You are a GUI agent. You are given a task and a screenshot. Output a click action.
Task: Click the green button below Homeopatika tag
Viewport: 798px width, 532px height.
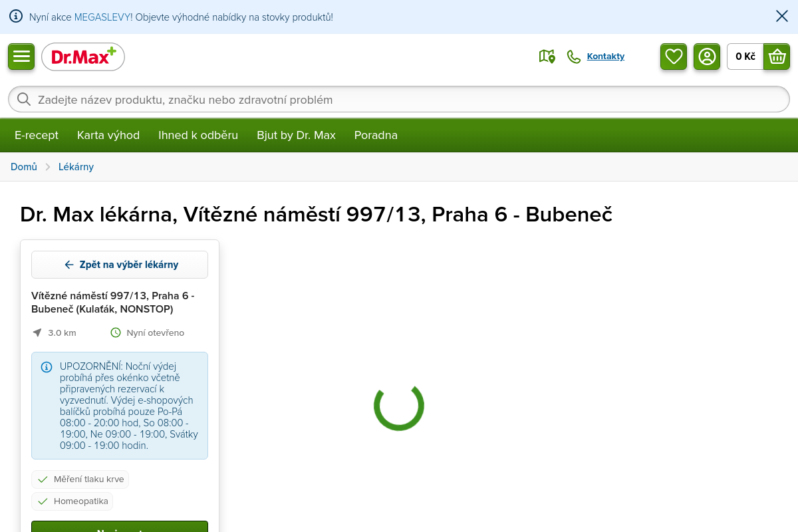pos(120,527)
